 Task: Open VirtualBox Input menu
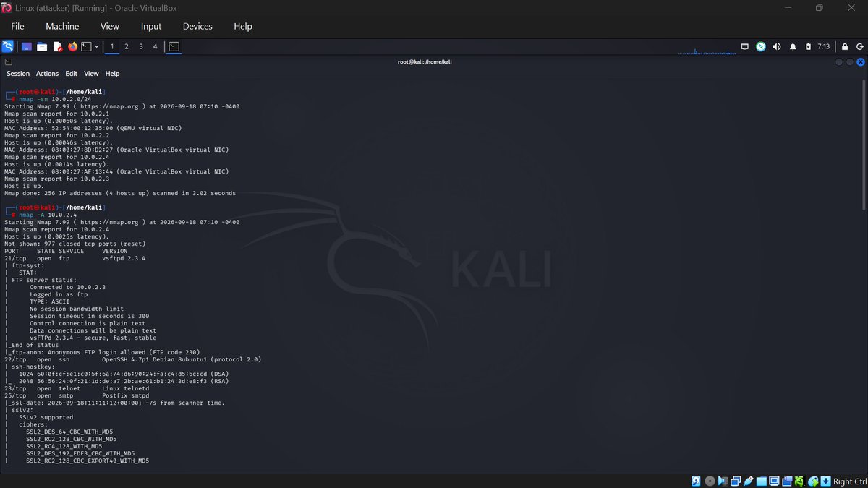coord(151,26)
